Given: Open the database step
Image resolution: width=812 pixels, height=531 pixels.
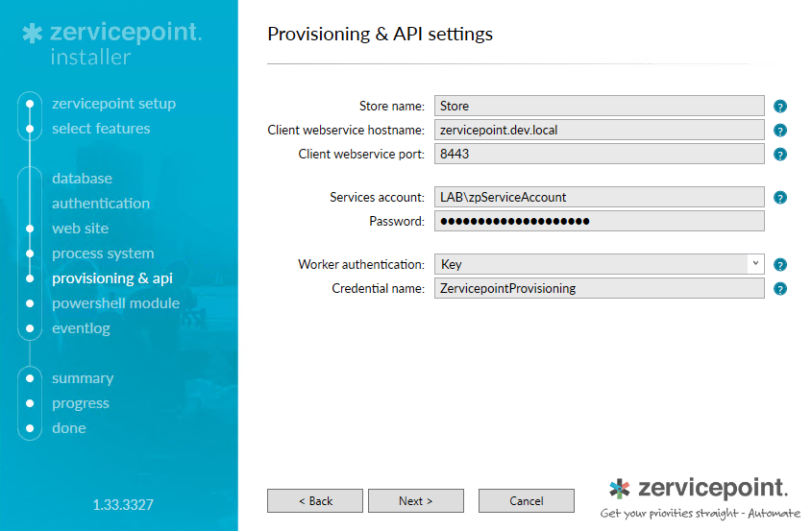Looking at the screenshot, I should click(82, 179).
